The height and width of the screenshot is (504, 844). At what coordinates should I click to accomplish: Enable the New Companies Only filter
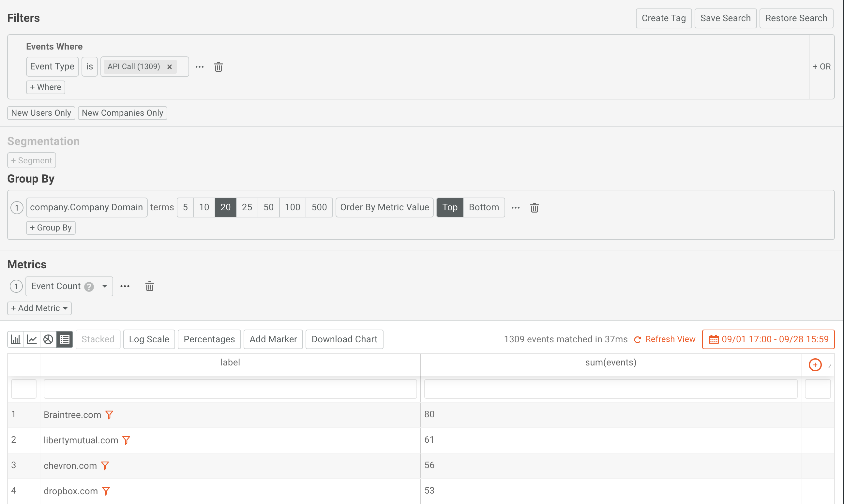point(122,113)
